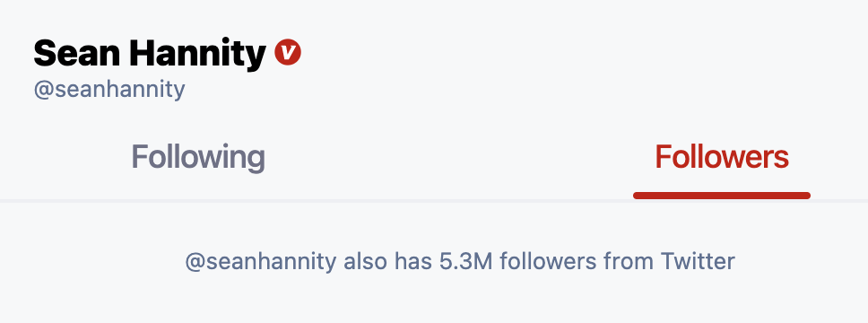Click the divider line below the tabs
The width and height of the screenshot is (868, 323).
coord(434,201)
